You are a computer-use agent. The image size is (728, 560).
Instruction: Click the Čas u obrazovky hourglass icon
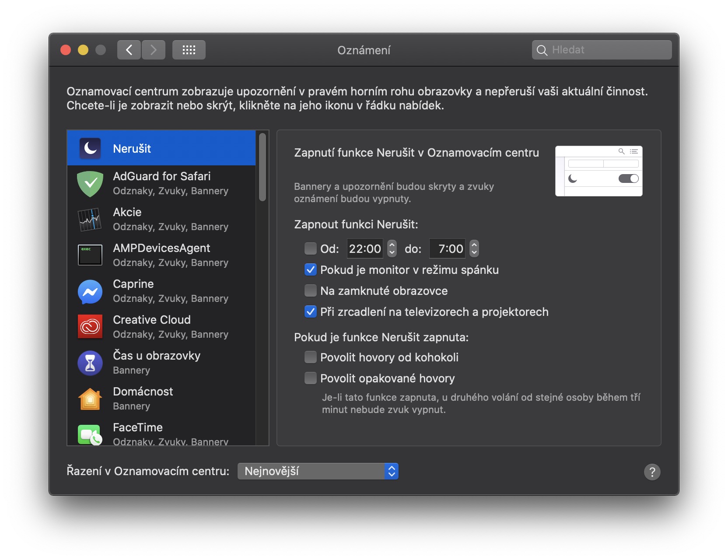coord(90,363)
